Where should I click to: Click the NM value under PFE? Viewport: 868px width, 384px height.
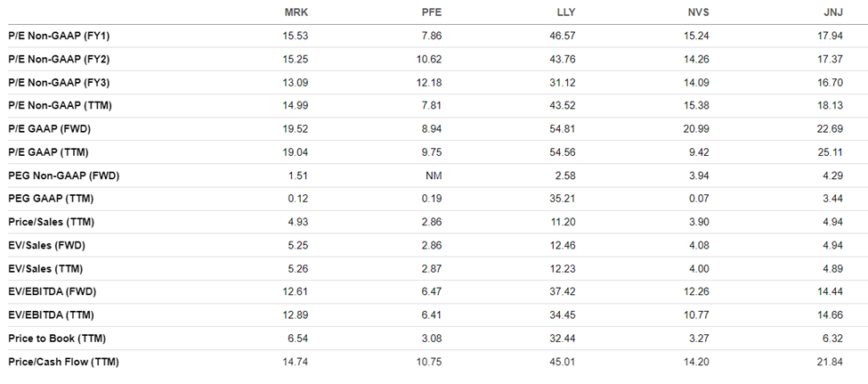pos(434,176)
